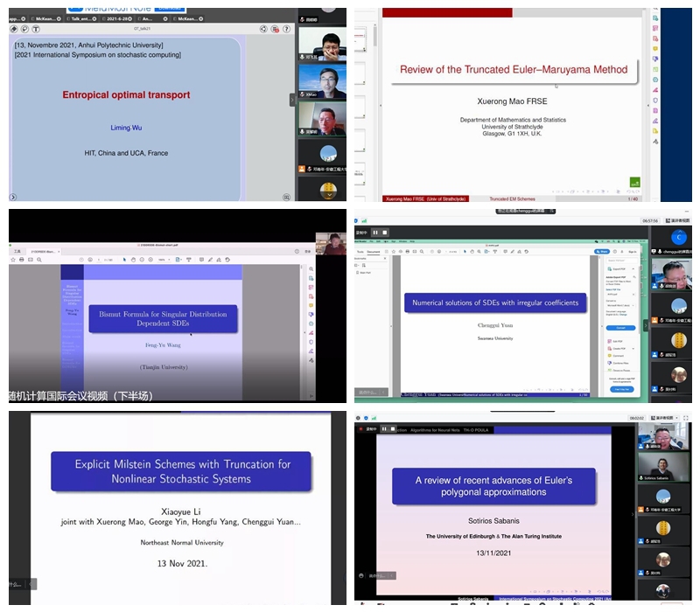700x612 pixels.
Task: Pause recording in the Chenggui Yuan meeting
Action: [x=374, y=233]
